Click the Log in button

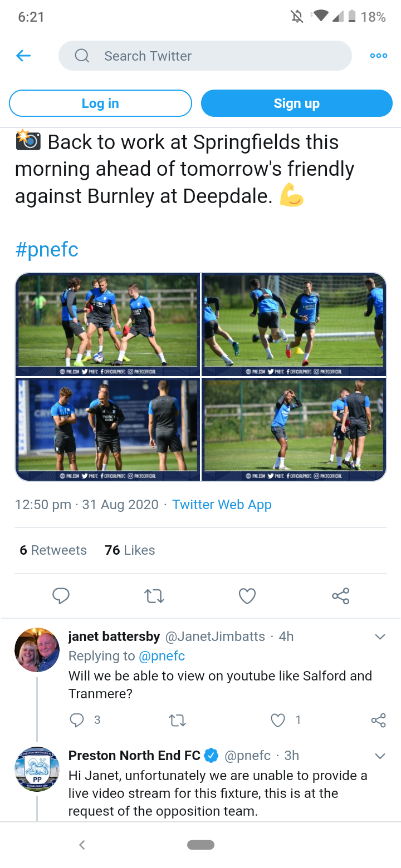(x=100, y=103)
